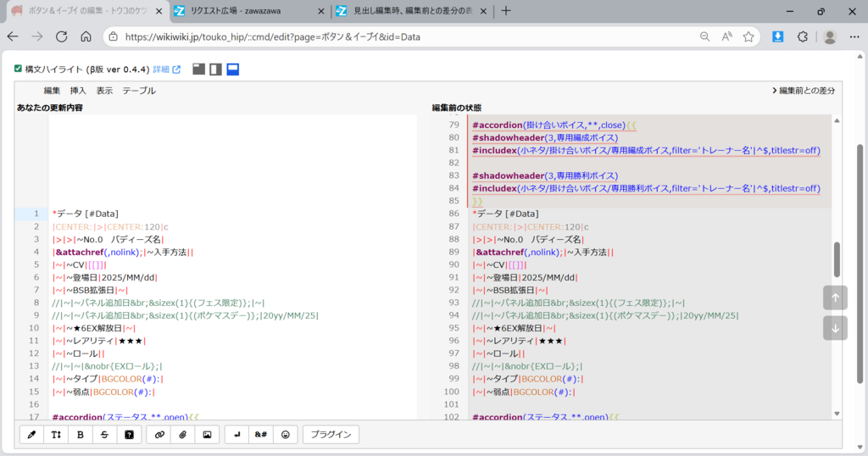Insert a link with the chain icon
The image size is (868, 456).
(x=159, y=435)
